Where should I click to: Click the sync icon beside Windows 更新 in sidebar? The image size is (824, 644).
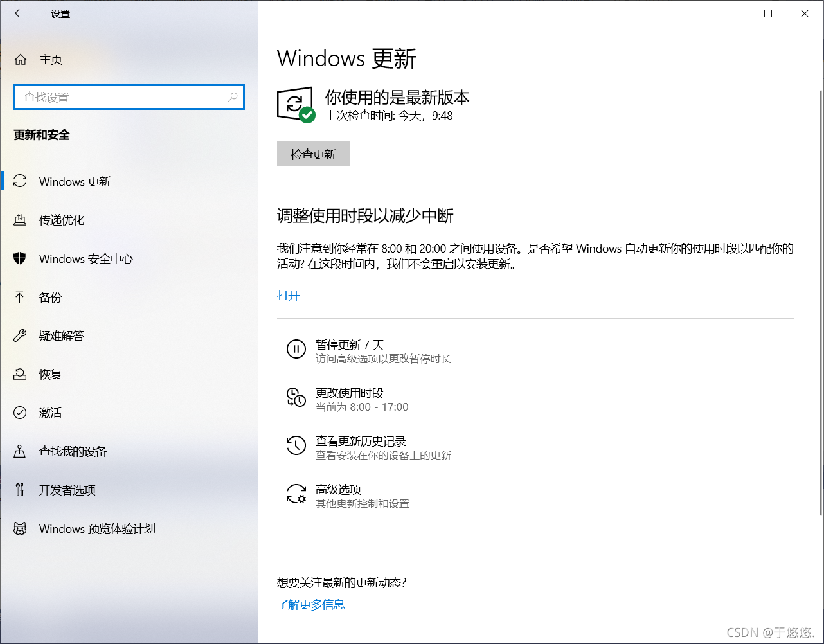coord(20,181)
